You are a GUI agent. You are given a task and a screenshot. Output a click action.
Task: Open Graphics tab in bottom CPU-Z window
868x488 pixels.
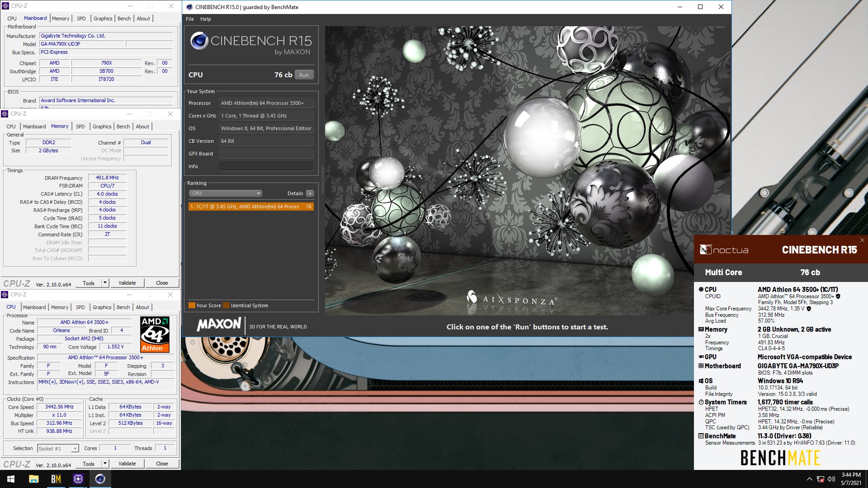point(102,307)
